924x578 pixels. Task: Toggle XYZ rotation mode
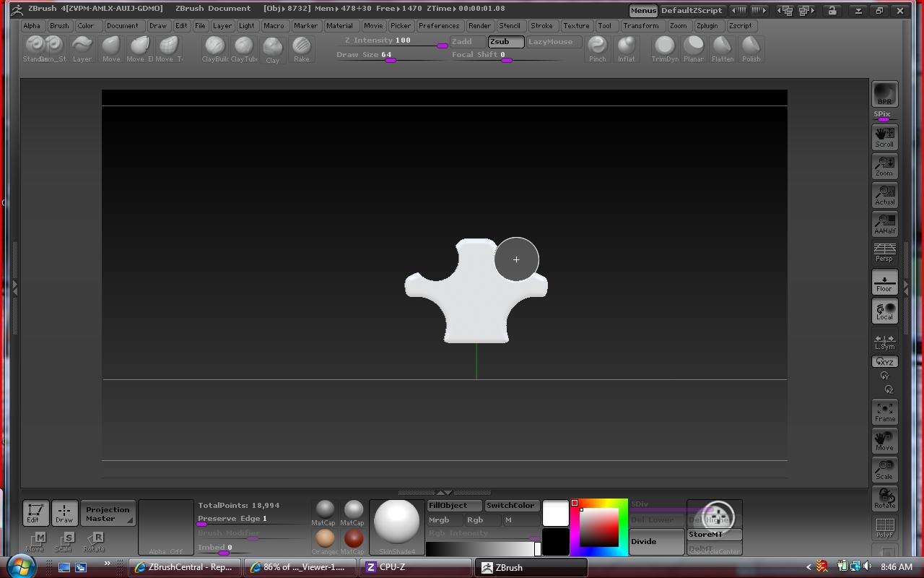tap(885, 361)
